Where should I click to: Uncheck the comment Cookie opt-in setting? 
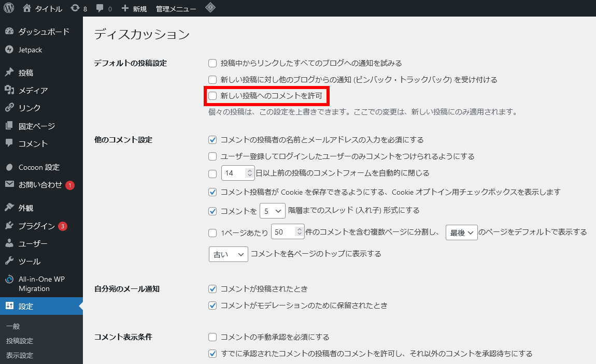[x=212, y=192]
